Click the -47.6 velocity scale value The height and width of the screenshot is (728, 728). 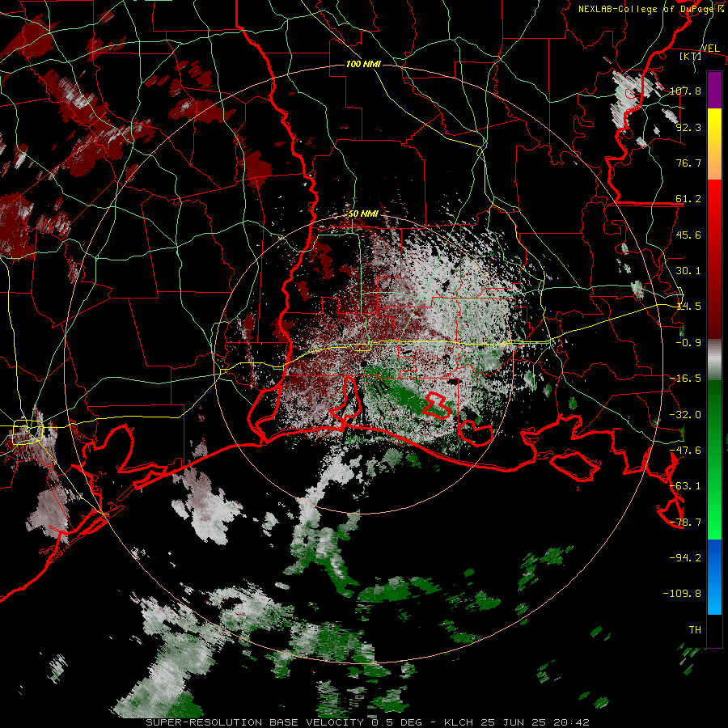tap(685, 451)
